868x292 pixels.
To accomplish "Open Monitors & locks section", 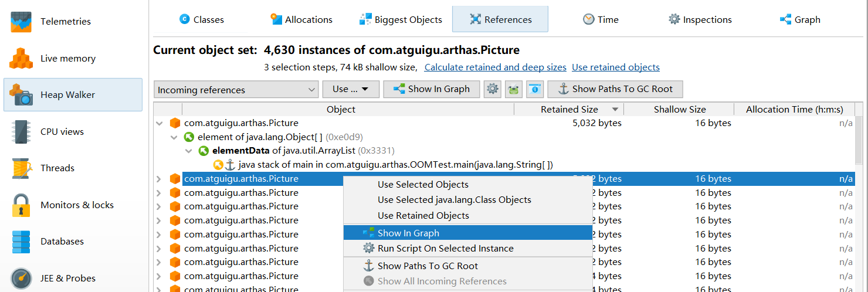I will pyautogui.click(x=77, y=205).
